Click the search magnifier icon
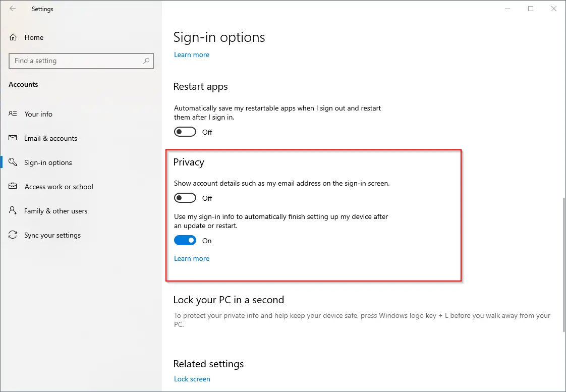This screenshot has height=392, width=566. click(x=146, y=61)
